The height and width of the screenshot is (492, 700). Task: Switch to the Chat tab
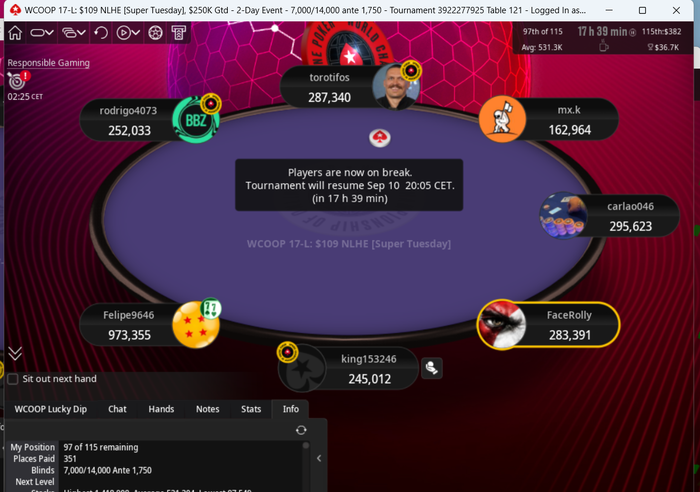[x=117, y=409]
